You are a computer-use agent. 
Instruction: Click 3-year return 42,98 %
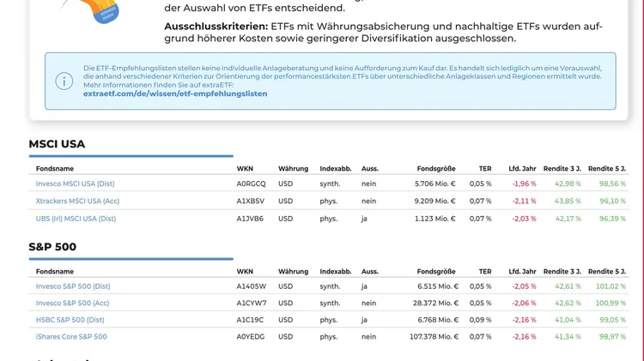[568, 184]
